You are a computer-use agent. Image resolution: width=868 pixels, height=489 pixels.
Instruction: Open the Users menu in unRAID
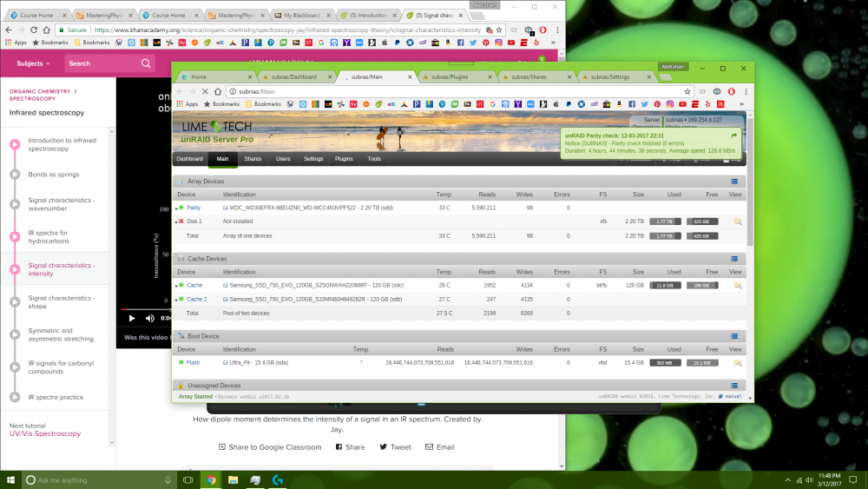(283, 159)
